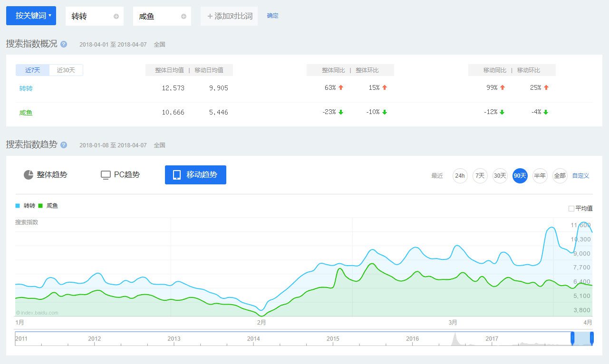Click the 自定义 custom range link

(581, 176)
